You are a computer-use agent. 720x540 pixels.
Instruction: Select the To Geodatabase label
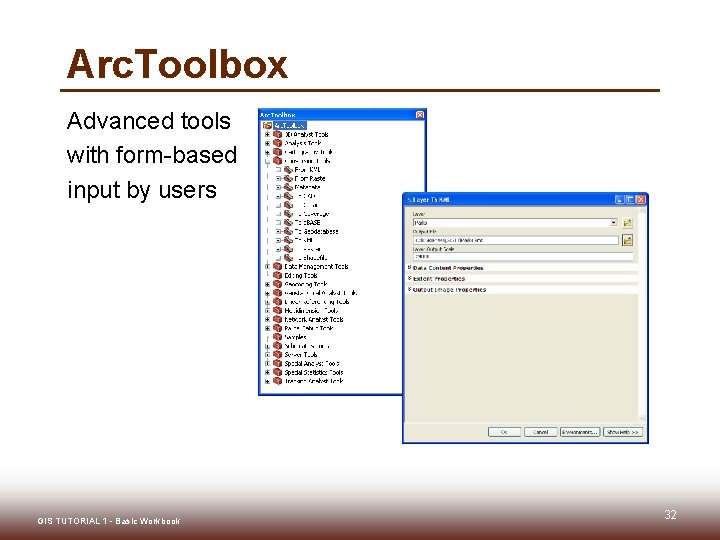click(316, 231)
